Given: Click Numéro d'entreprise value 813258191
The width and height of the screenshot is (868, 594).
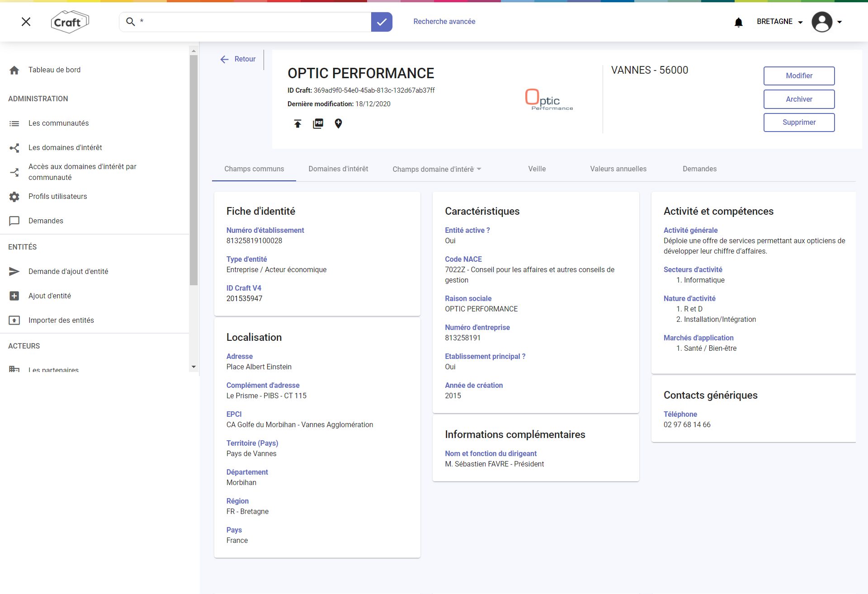Looking at the screenshot, I should point(462,338).
